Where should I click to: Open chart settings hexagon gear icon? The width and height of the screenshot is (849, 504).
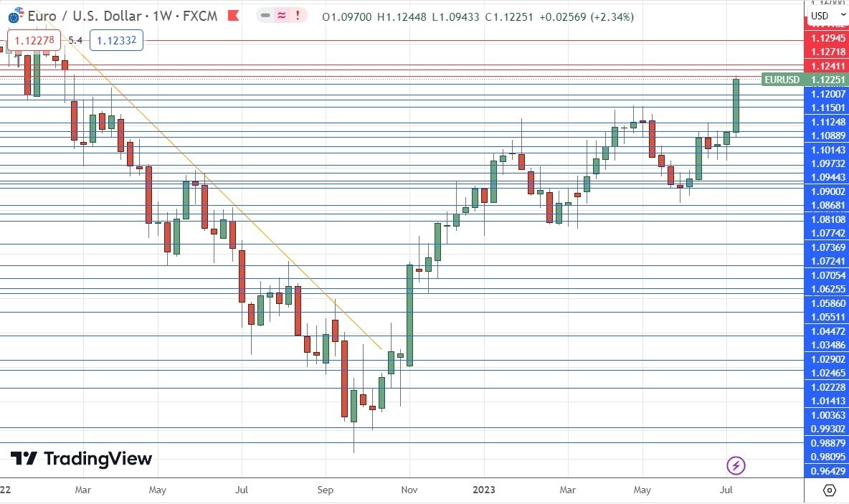click(829, 490)
